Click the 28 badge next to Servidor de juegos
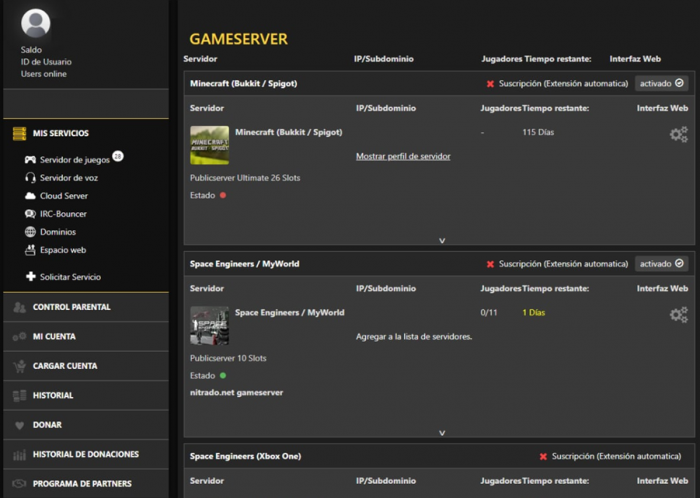This screenshot has width=700, height=498. (x=118, y=156)
